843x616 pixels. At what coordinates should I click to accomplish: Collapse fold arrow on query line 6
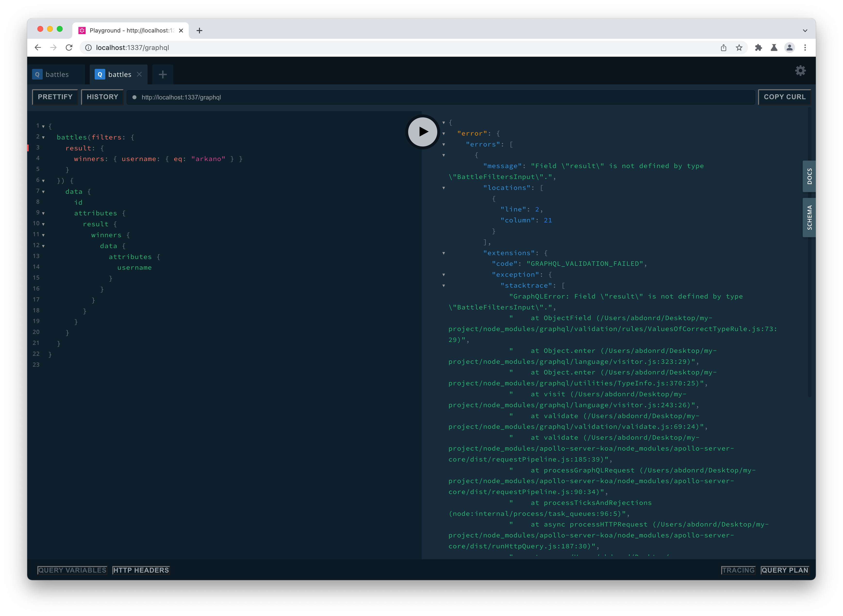[x=43, y=181]
